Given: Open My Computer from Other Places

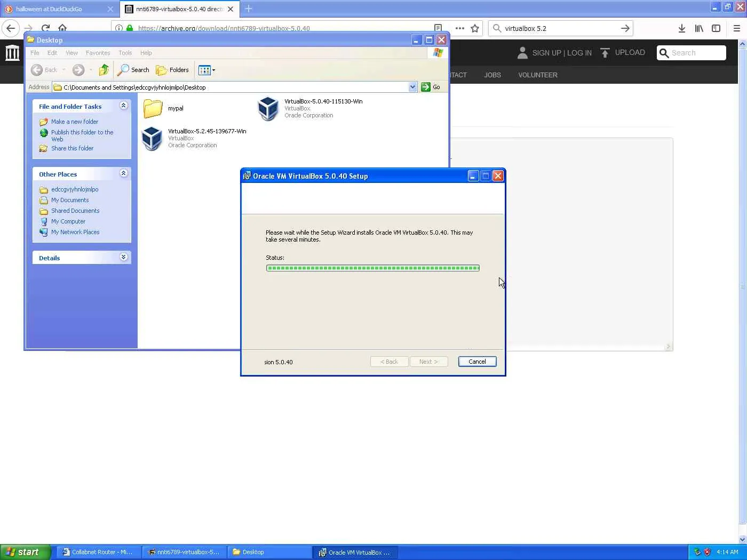Looking at the screenshot, I should click(x=68, y=221).
